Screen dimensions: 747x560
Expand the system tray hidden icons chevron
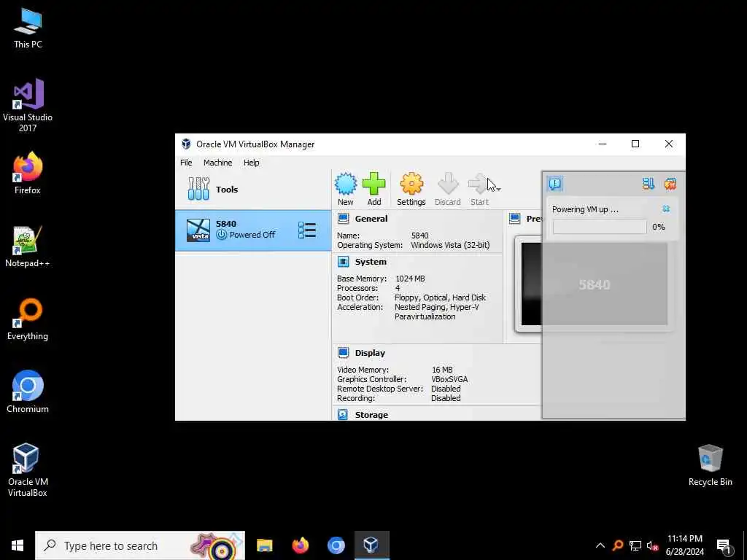(600, 545)
